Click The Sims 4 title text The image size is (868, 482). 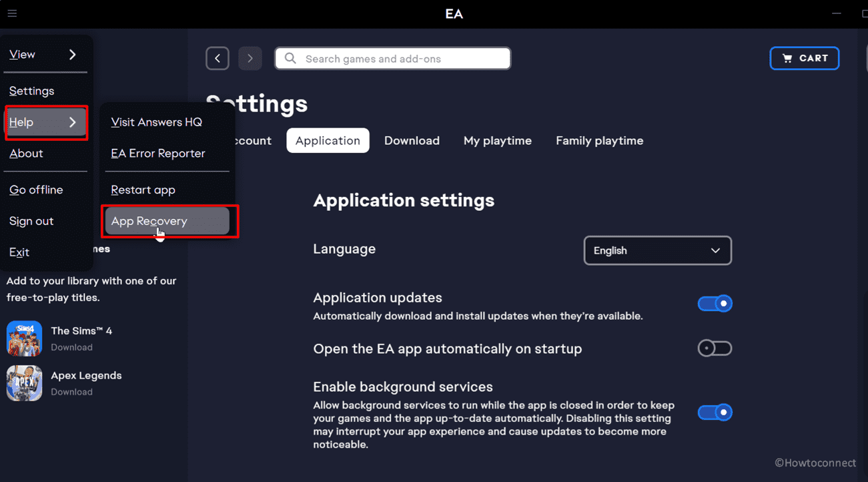click(x=81, y=331)
